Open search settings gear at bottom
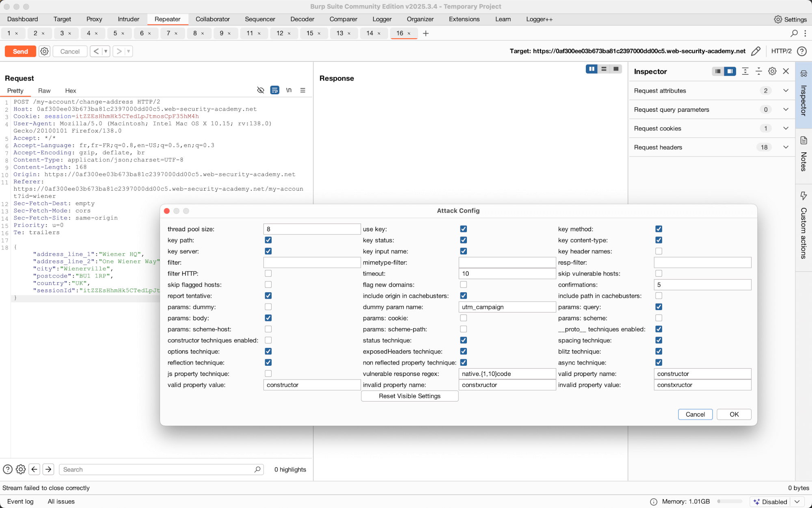812x508 pixels. pyautogui.click(x=21, y=469)
